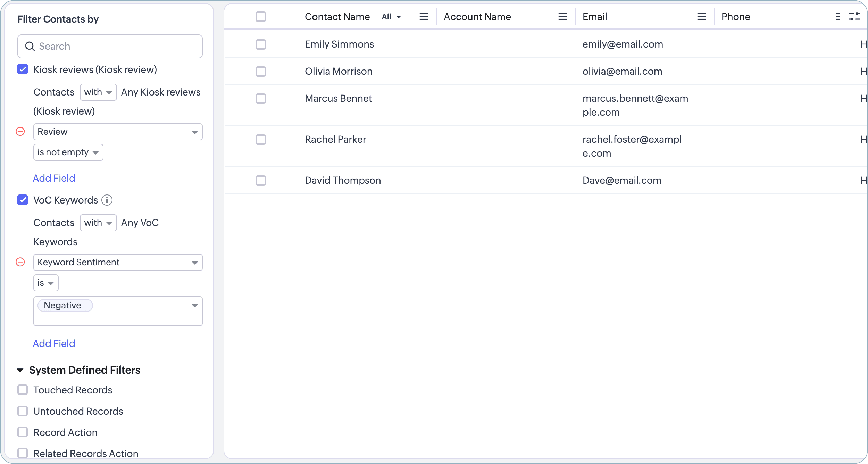Enable Touched Records filter

[x=23, y=390]
